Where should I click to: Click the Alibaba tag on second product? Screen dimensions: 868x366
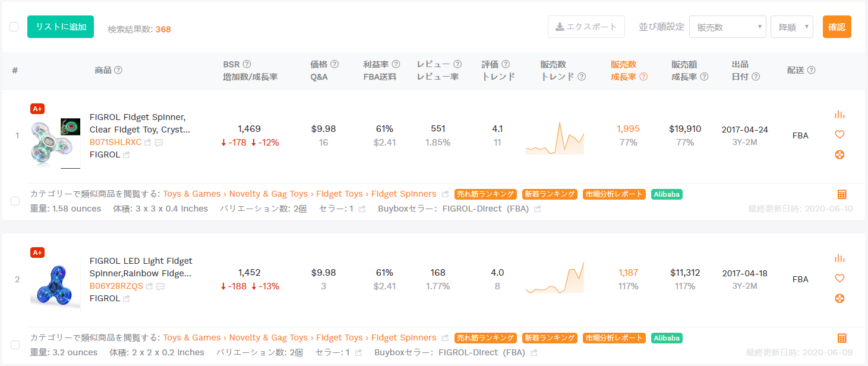(667, 338)
